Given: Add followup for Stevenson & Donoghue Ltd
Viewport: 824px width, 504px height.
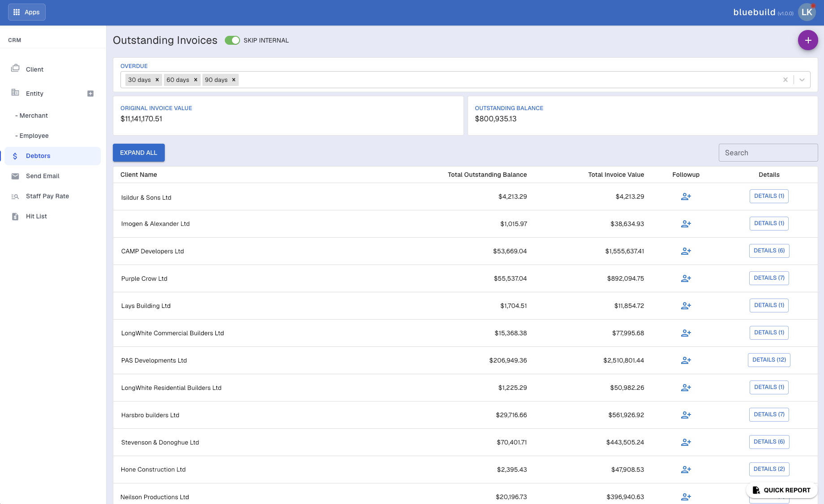Looking at the screenshot, I should pyautogui.click(x=686, y=442).
